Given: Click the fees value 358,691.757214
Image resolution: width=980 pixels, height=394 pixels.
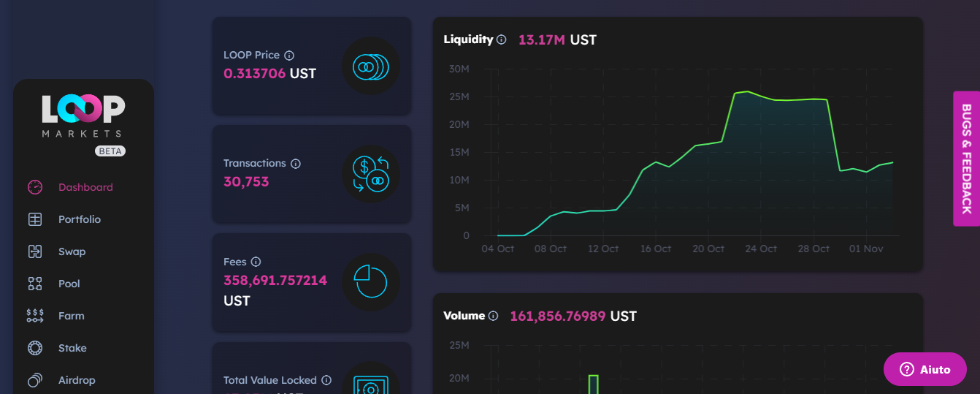Looking at the screenshot, I should pyautogui.click(x=275, y=280).
